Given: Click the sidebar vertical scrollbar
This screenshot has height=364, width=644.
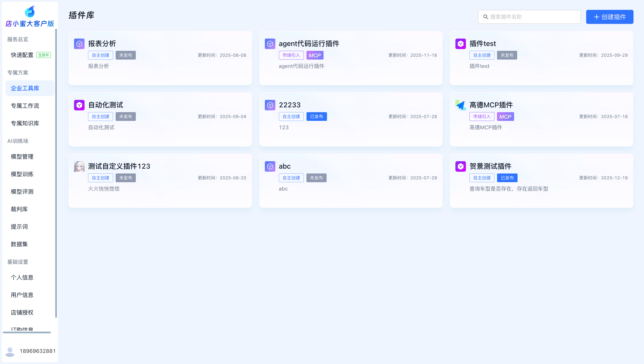Looking at the screenshot, I should [56, 173].
